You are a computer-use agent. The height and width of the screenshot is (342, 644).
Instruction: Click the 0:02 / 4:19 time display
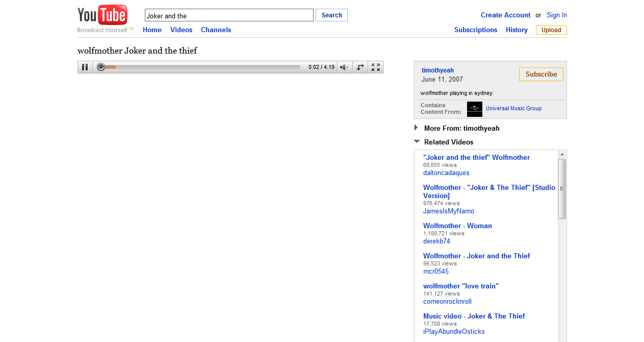click(321, 67)
